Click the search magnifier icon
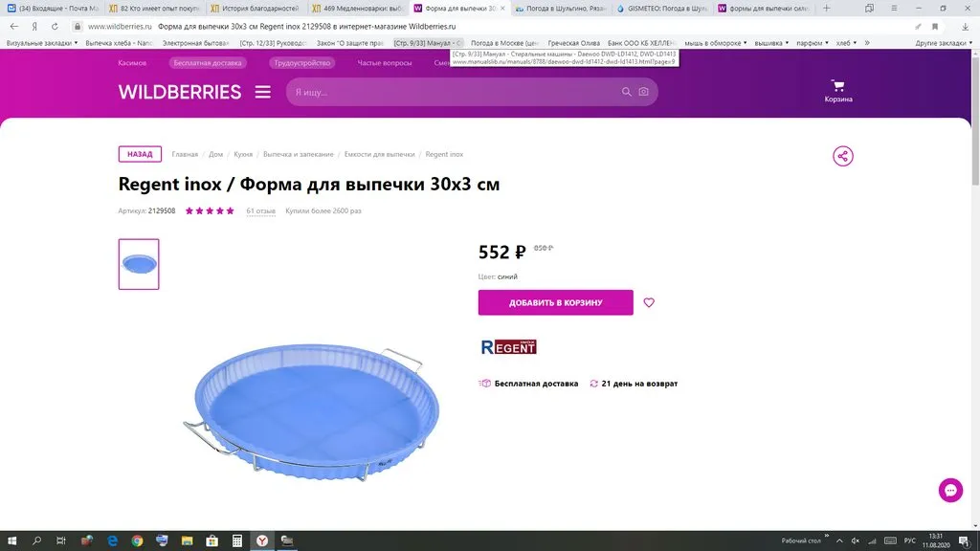 coord(626,92)
